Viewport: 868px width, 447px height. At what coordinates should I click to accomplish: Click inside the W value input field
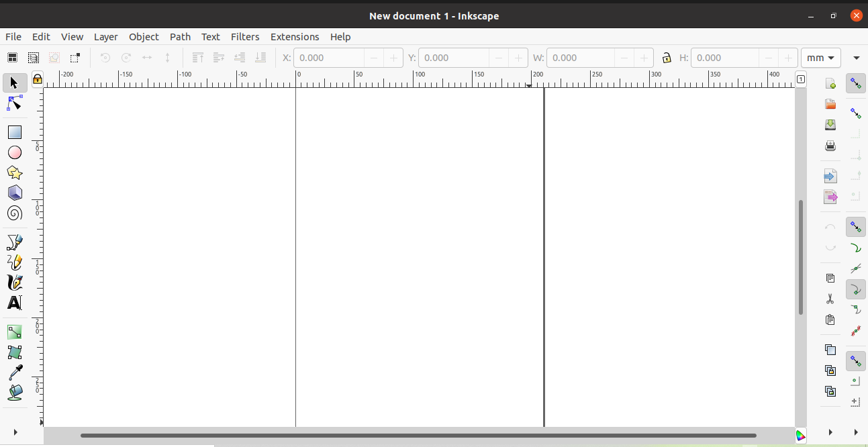point(582,58)
